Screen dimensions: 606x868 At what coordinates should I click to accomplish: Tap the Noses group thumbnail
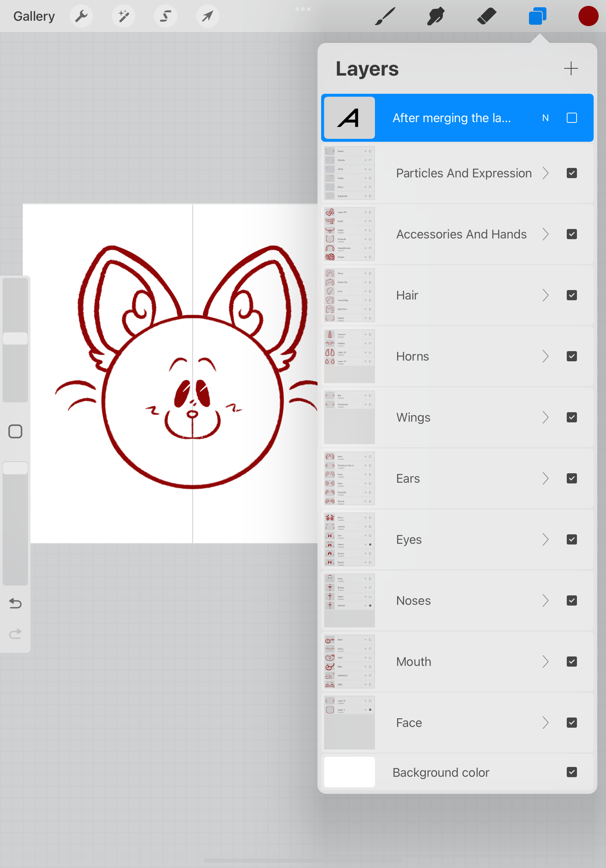[x=349, y=600]
